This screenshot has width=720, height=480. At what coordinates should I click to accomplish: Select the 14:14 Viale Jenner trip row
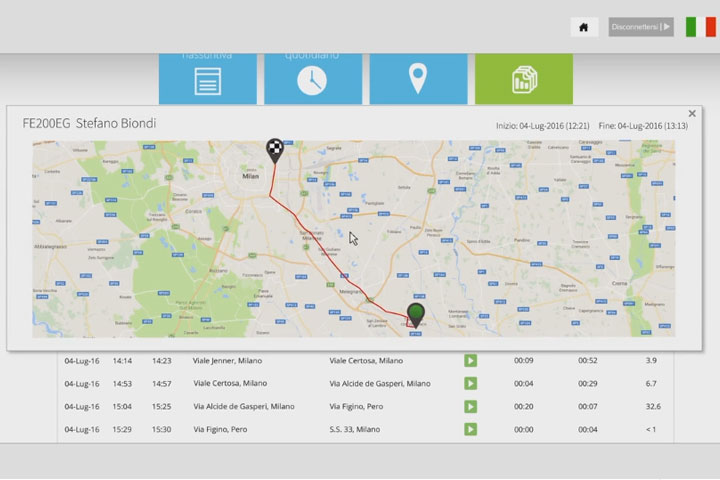[122, 360]
